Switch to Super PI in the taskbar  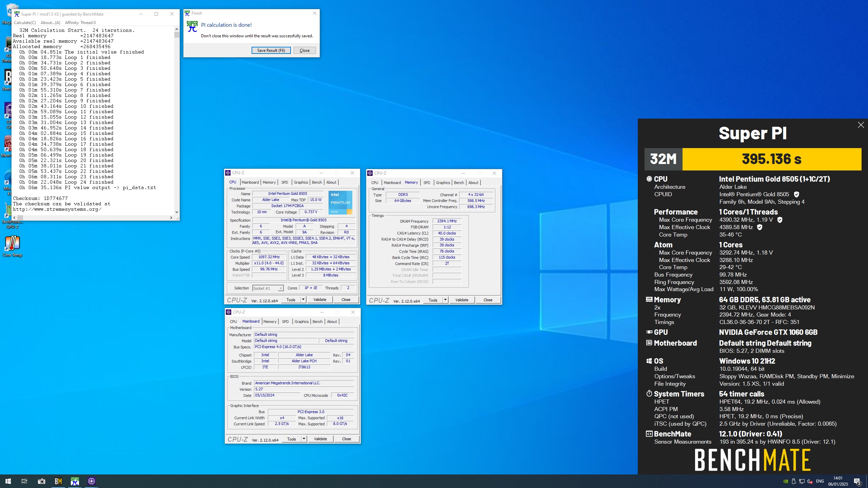coord(75,481)
